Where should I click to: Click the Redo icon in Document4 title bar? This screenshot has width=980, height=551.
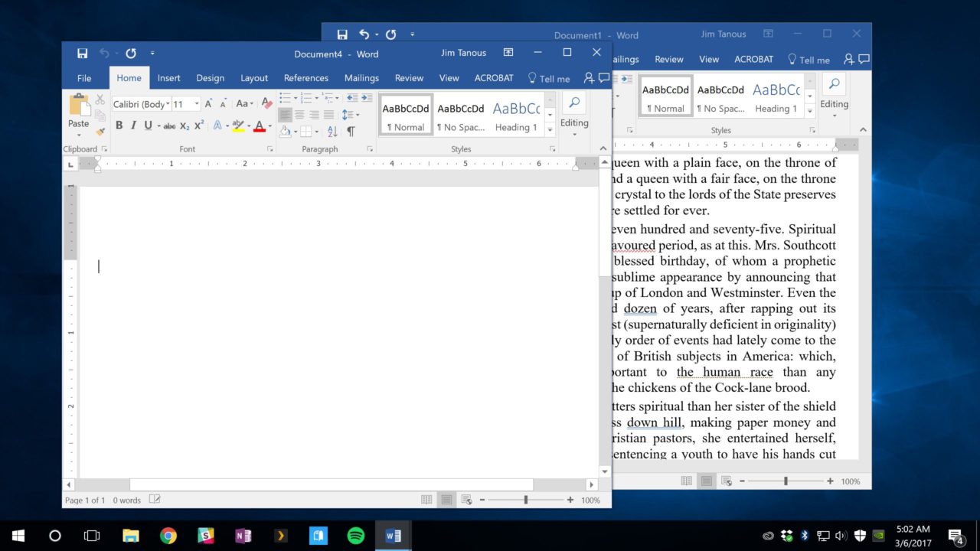(x=131, y=54)
